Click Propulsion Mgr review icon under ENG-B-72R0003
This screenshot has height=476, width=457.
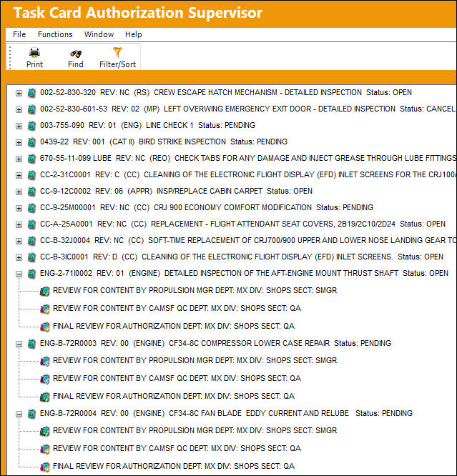[44, 361]
